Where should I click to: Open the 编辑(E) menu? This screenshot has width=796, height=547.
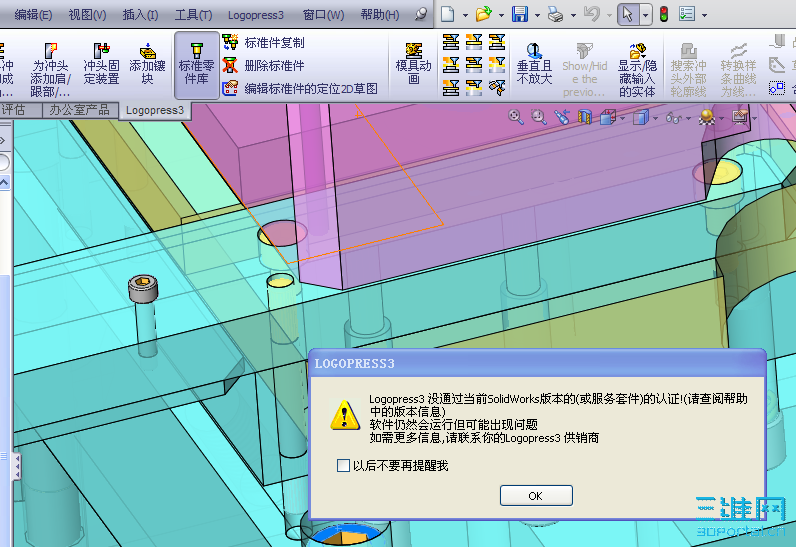point(33,15)
